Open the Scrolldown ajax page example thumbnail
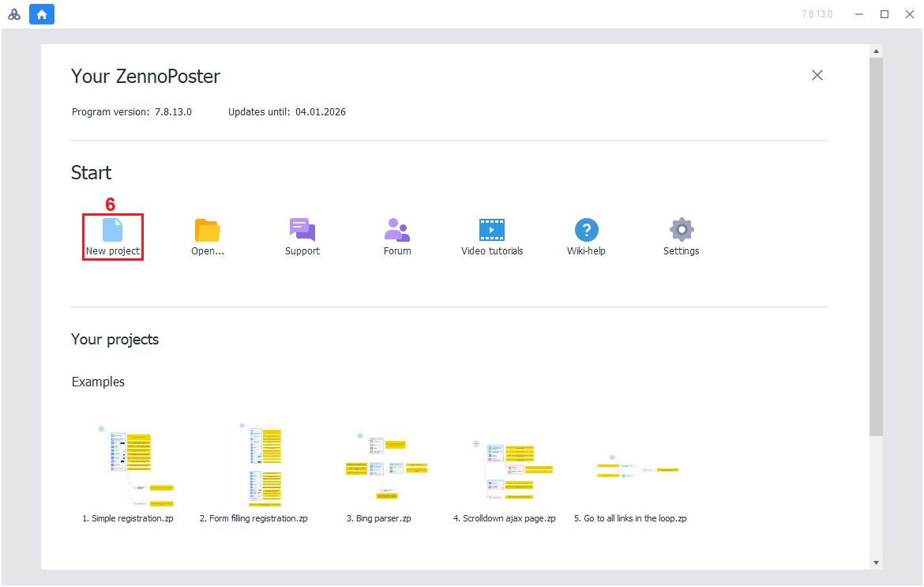Screen dimensions: 924x587 513,469
